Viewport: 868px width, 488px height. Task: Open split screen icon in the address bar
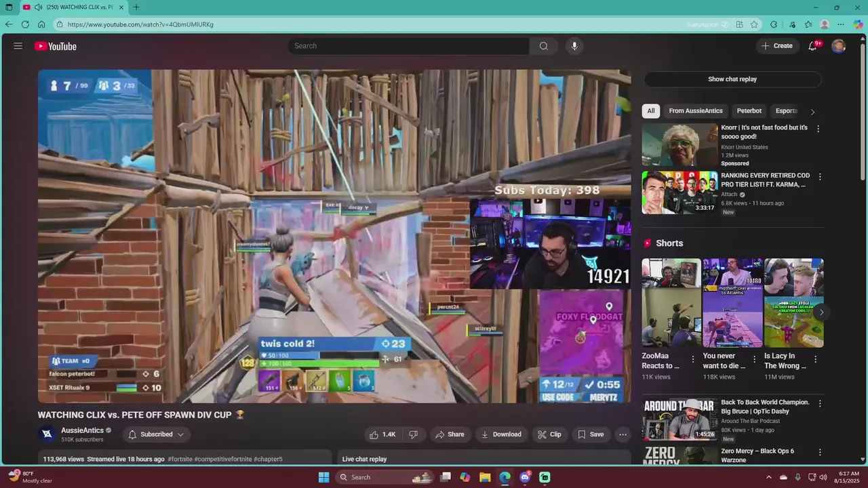[x=739, y=24]
